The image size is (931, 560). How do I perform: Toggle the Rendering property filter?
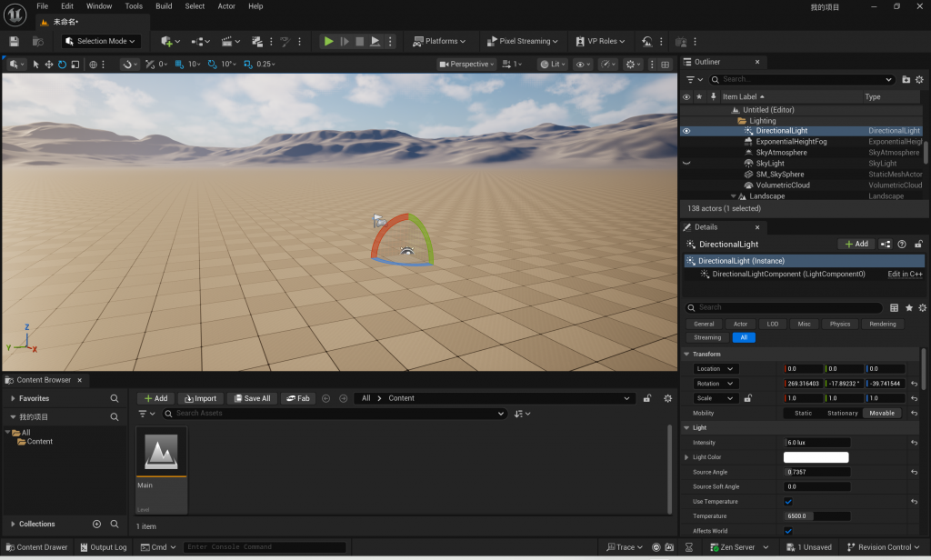point(882,325)
